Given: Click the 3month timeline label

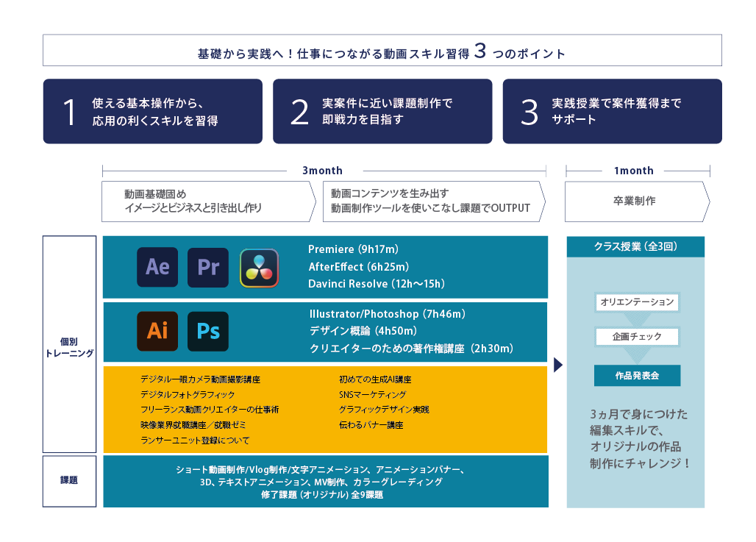Looking at the screenshot, I should [x=323, y=171].
